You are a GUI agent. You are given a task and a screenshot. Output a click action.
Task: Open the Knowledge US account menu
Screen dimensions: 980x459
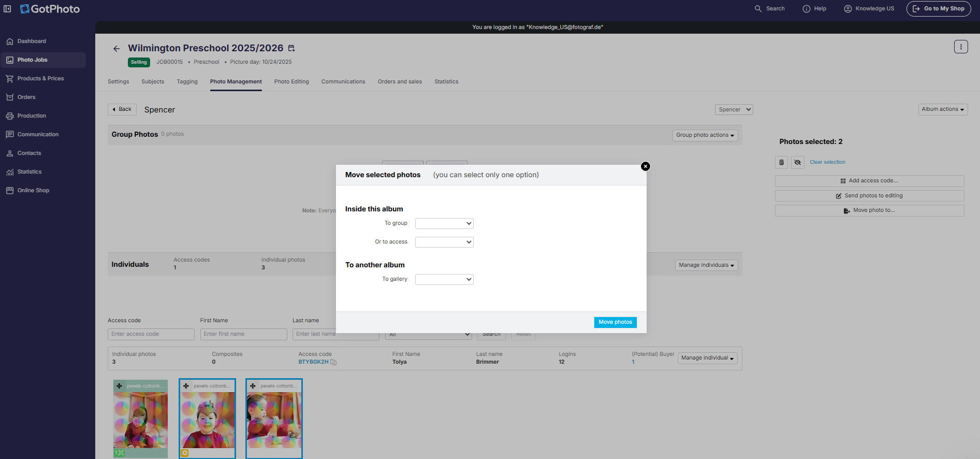pos(869,9)
